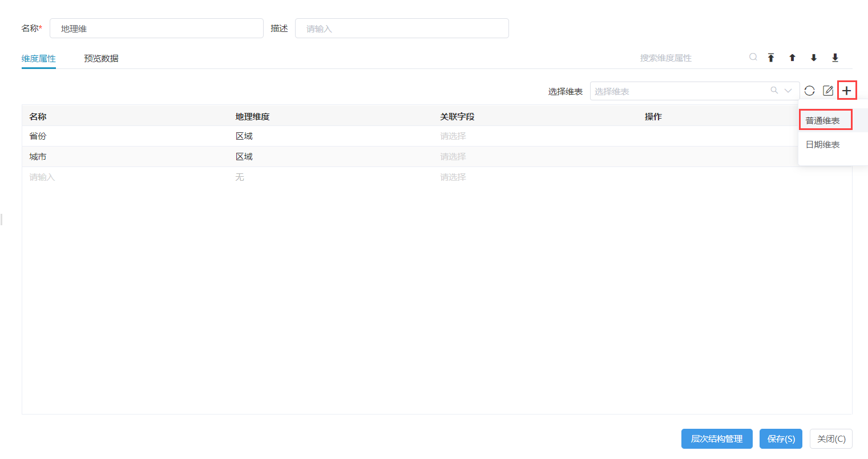Viewport: 868px width, 459px height.
Task: Move attribute to bottom arrow icon
Action: [x=835, y=58]
